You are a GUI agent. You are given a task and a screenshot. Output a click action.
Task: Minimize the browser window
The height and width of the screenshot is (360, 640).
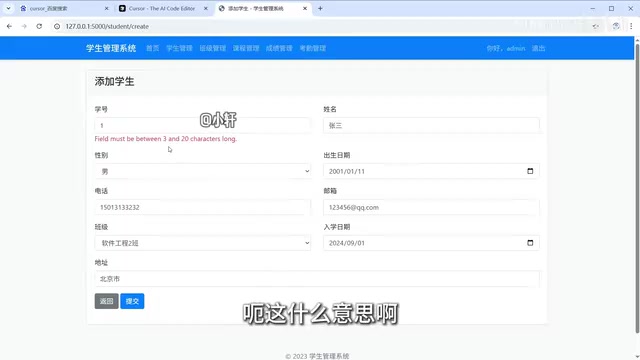coord(593,8)
